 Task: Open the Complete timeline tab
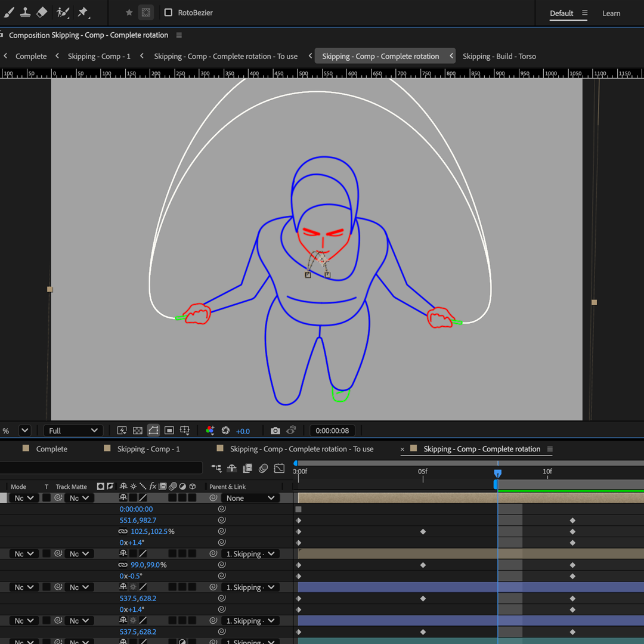point(51,449)
